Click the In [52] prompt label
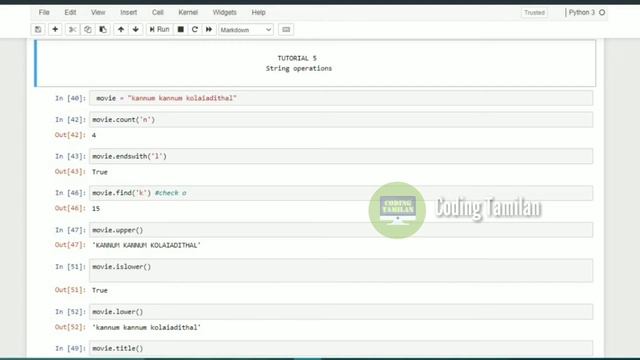The height and width of the screenshot is (360, 640). [x=70, y=311]
